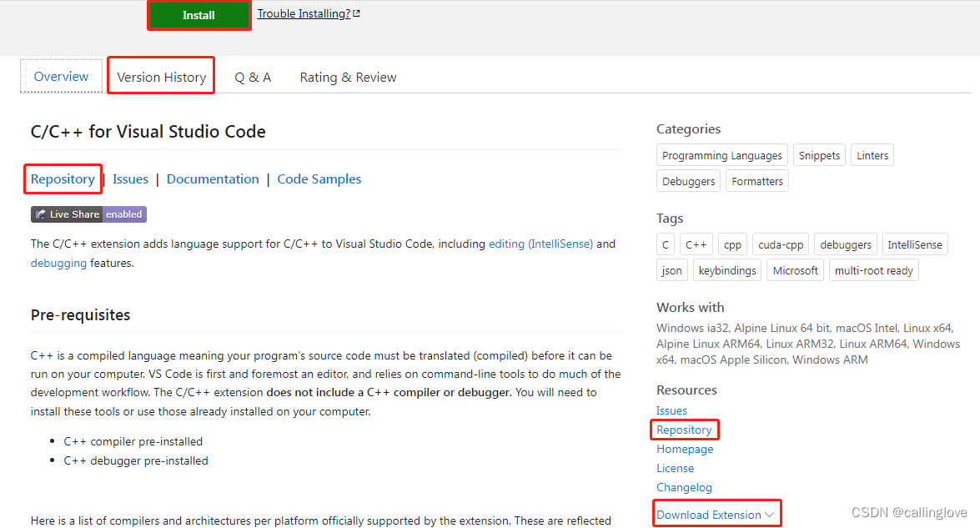
Task: Click 'C++ debugger pre-installed' bullet
Action: [x=136, y=460]
